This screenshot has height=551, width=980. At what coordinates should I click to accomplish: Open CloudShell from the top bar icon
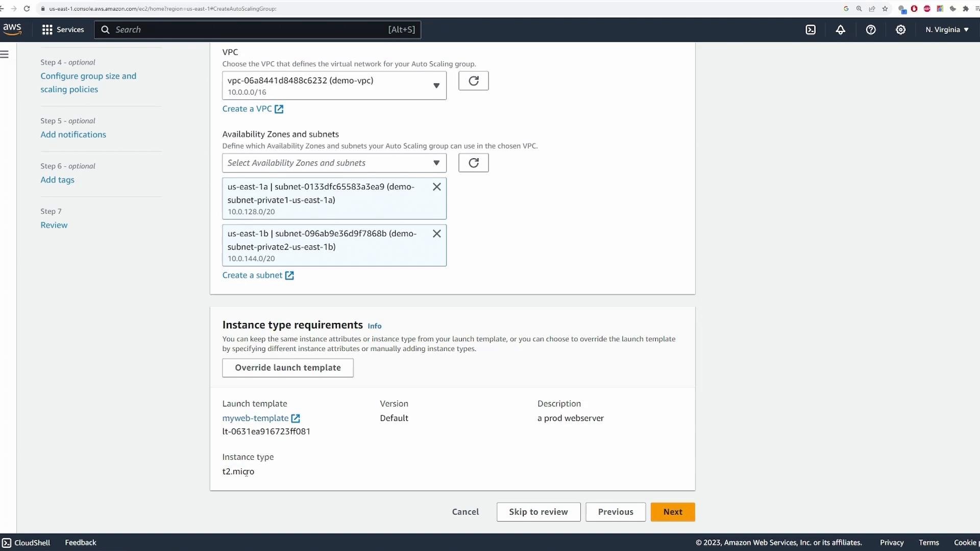click(x=811, y=30)
